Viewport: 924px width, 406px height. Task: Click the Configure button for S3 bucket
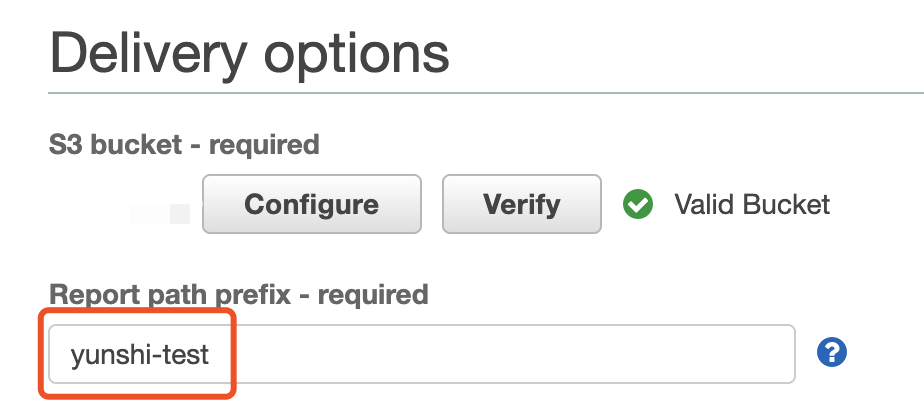312,204
